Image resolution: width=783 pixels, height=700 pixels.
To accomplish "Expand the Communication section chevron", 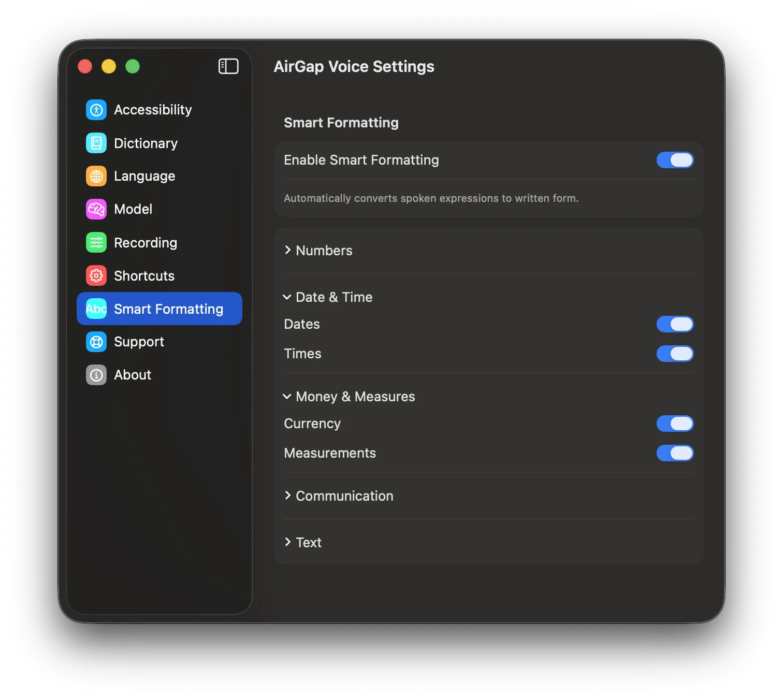I will (287, 495).
